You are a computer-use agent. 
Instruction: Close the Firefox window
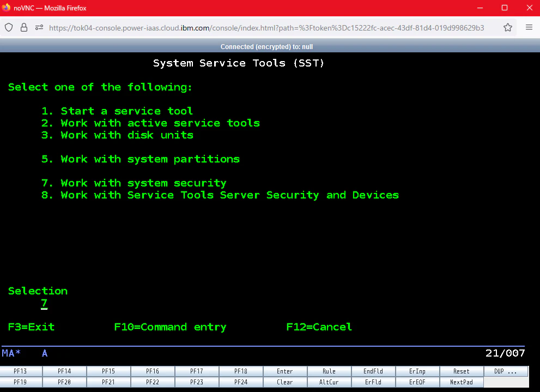(x=530, y=8)
